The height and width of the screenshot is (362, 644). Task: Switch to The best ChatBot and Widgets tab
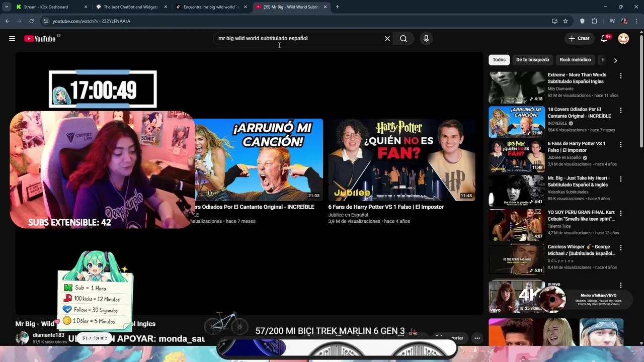[x=131, y=7]
